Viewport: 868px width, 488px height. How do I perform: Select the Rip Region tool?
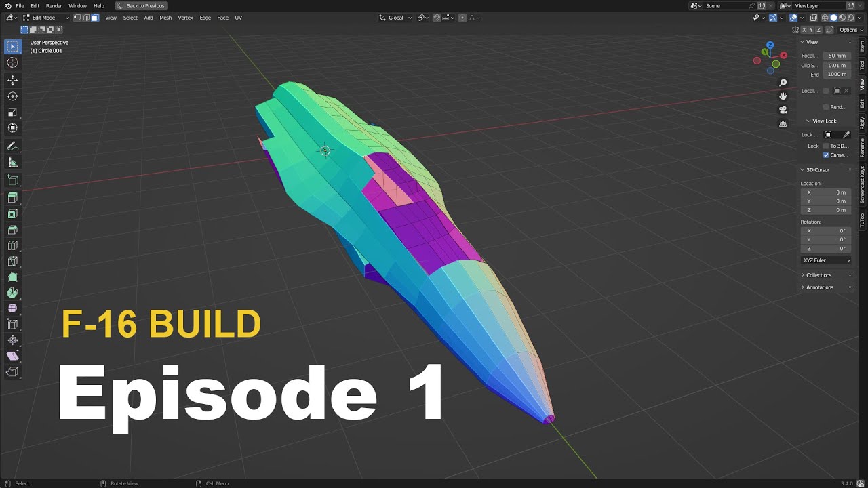tap(12, 371)
